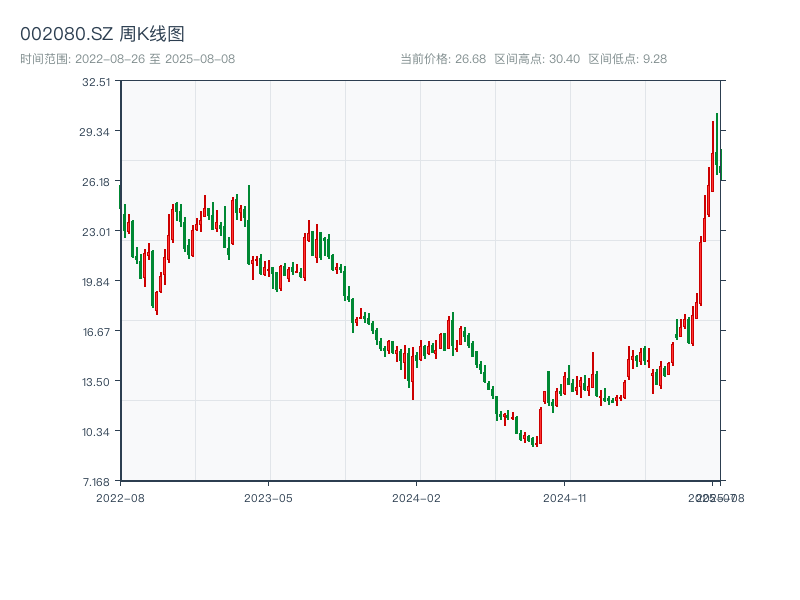Screen dimensions: 800x600
Task: Click the highest candlestick near 30.40
Action: (x=717, y=140)
